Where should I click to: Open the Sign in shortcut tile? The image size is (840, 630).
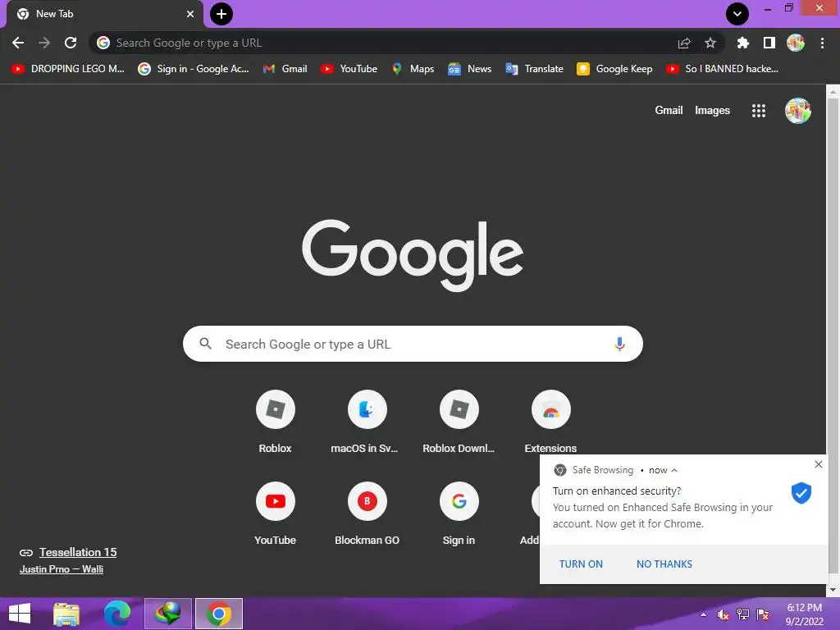(459, 514)
